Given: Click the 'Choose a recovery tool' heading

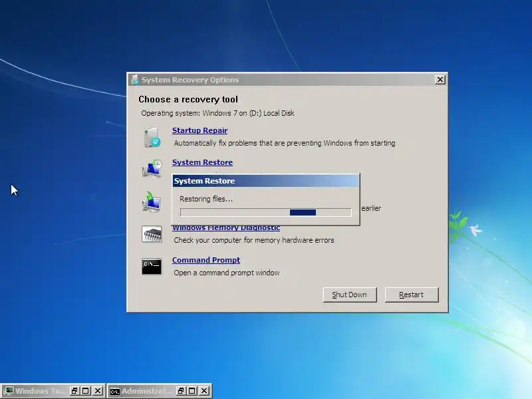Looking at the screenshot, I should click(x=188, y=99).
